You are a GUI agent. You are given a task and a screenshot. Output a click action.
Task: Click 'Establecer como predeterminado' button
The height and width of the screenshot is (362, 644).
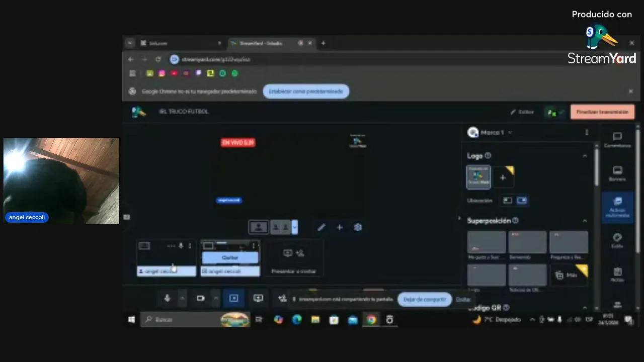pyautogui.click(x=306, y=91)
